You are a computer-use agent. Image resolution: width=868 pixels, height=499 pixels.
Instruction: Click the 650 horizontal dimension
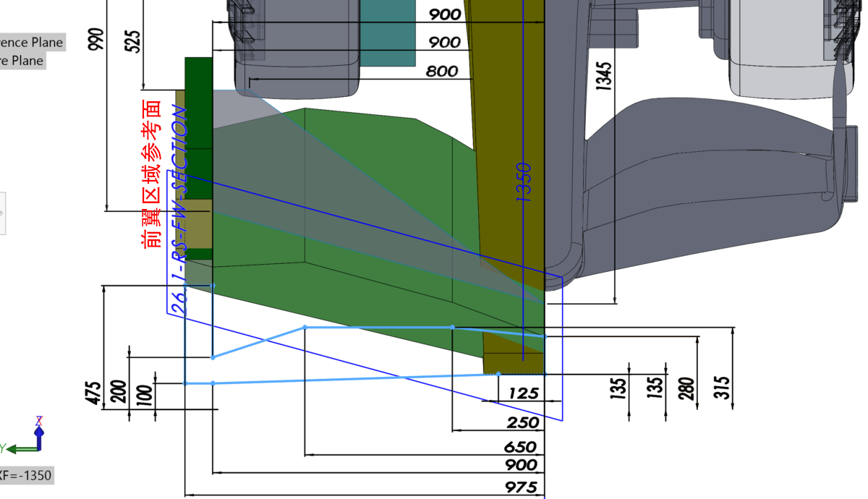pyautogui.click(x=521, y=447)
